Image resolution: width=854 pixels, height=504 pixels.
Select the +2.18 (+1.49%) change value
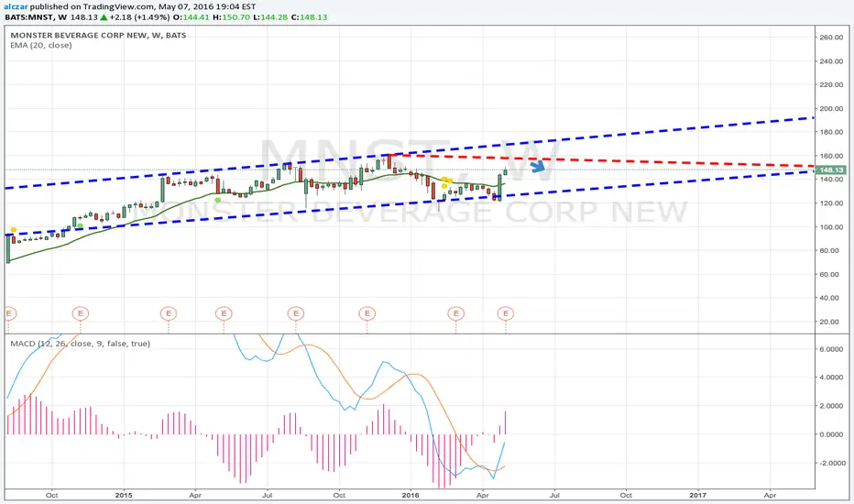pyautogui.click(x=139, y=16)
